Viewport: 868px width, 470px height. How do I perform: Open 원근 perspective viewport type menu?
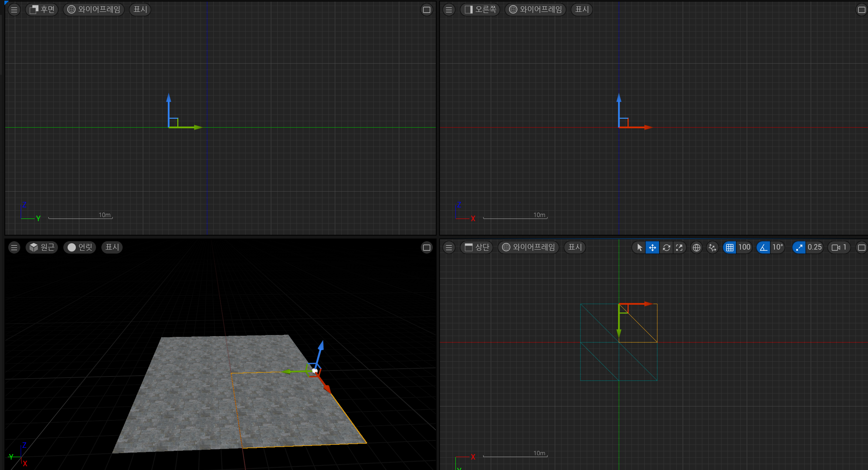coord(42,247)
